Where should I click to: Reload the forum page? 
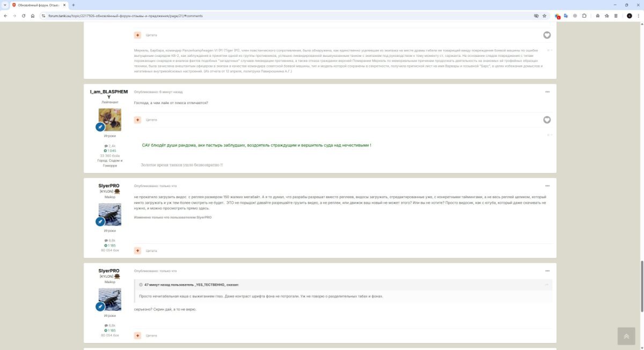24,16
